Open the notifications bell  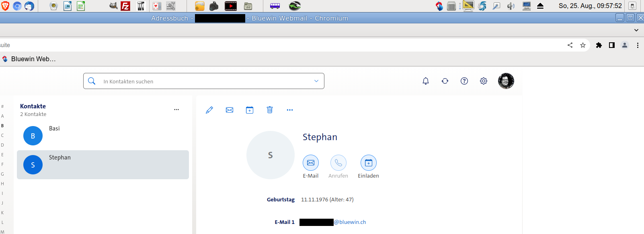[x=426, y=81]
